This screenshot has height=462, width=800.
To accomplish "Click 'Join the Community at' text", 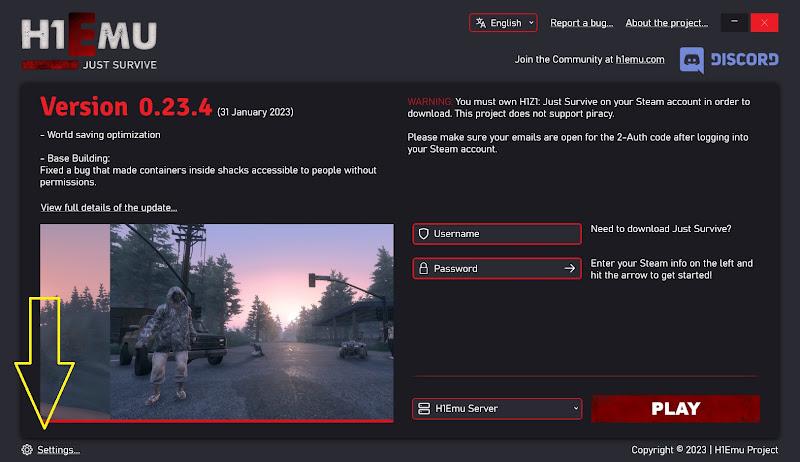I will (564, 60).
